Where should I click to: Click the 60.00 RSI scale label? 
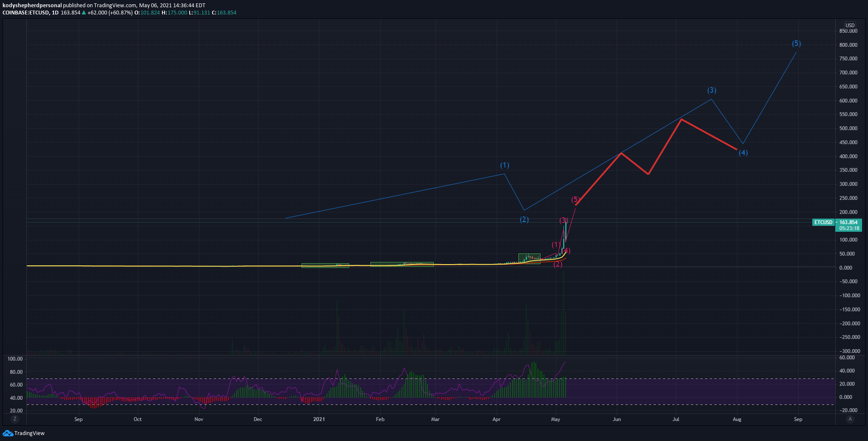tap(16, 384)
